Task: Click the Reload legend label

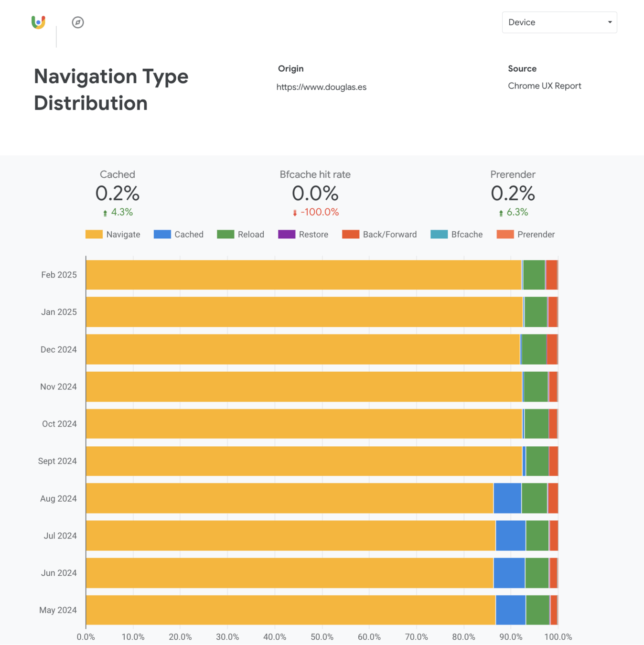Action: point(251,235)
